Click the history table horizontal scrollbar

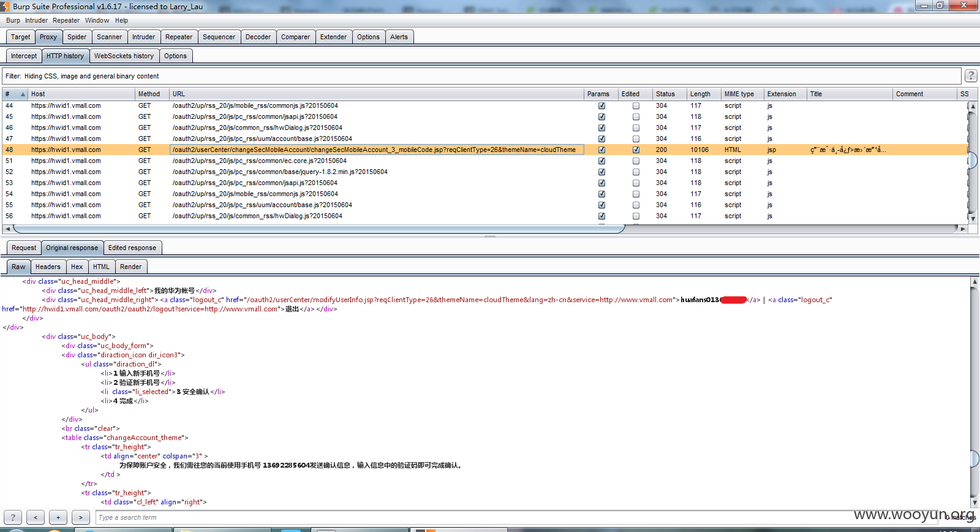318,229
